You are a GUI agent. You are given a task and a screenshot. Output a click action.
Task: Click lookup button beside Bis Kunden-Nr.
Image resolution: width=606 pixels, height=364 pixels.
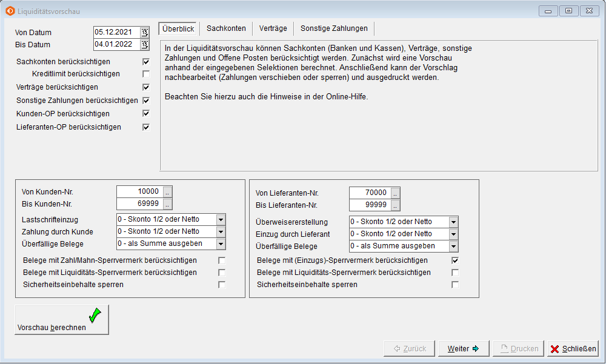click(168, 204)
